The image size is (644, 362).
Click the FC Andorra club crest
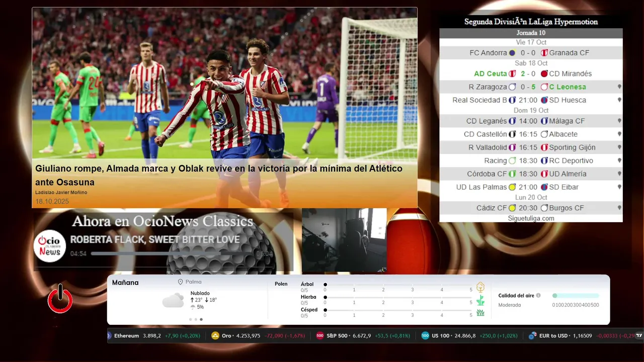coord(512,53)
